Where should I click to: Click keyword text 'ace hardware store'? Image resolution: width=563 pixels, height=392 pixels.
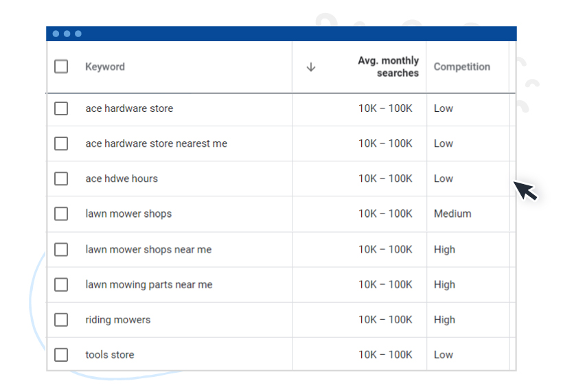click(129, 108)
